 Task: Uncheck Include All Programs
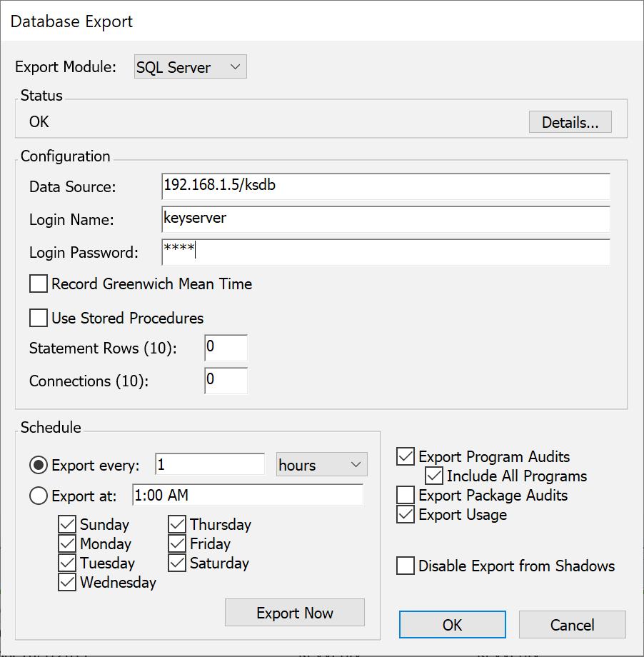click(x=434, y=476)
